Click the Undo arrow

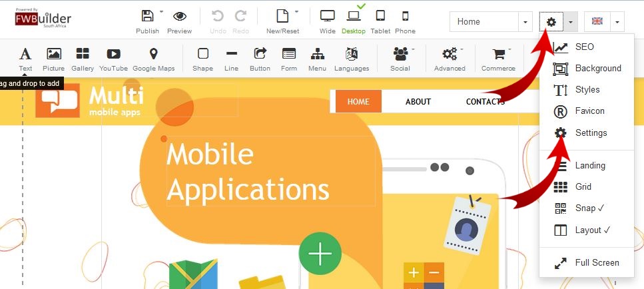point(218,17)
